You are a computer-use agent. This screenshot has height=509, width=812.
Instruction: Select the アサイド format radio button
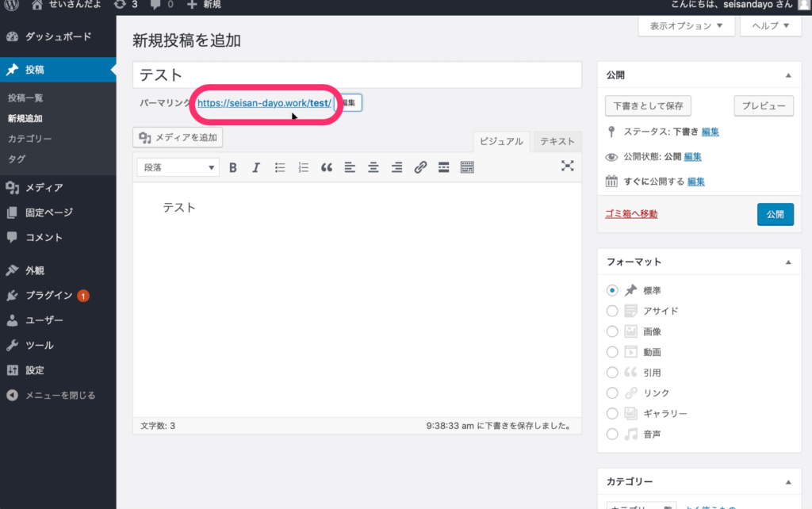coord(612,311)
